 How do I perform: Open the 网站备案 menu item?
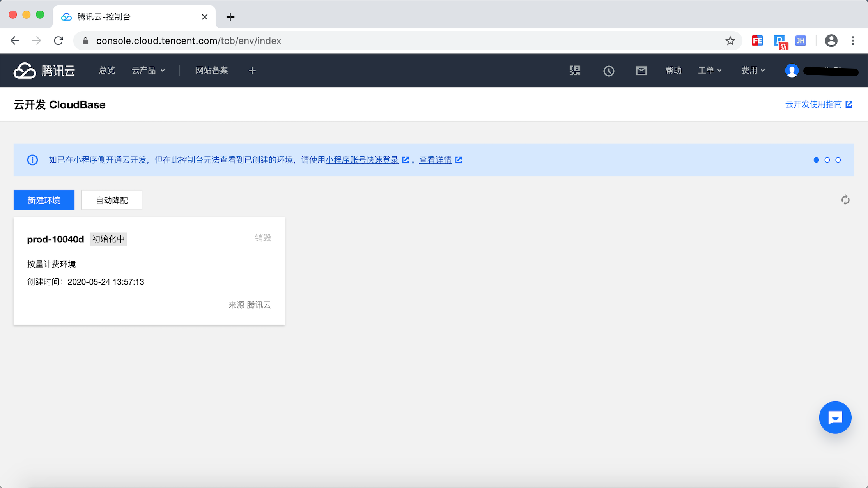point(212,71)
